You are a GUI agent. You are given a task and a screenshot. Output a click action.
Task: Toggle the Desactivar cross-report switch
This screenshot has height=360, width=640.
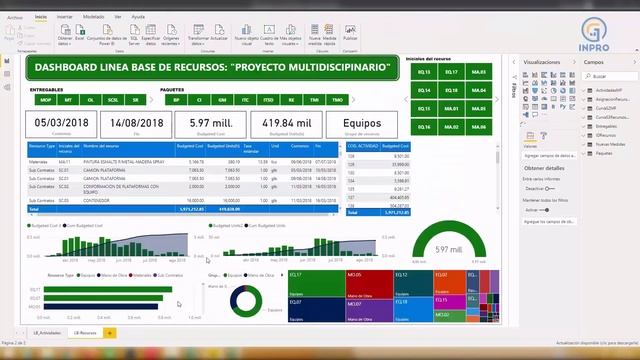pyautogui.click(x=549, y=189)
